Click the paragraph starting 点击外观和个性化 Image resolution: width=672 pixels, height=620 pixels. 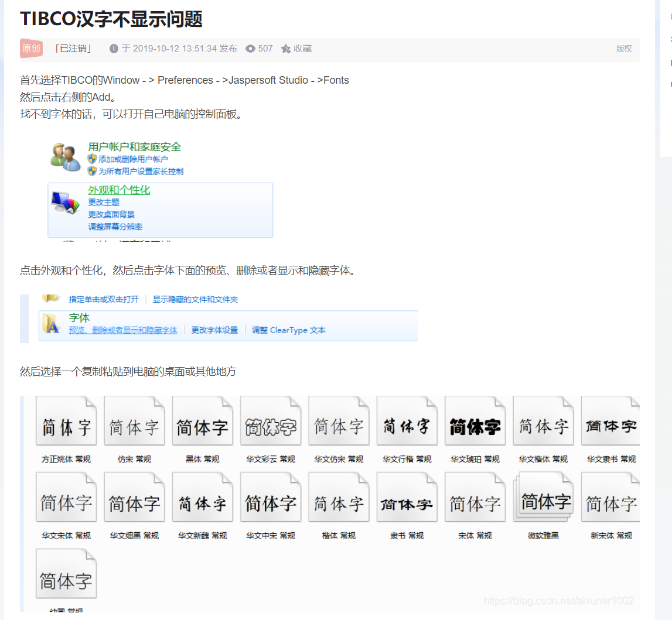point(187,270)
